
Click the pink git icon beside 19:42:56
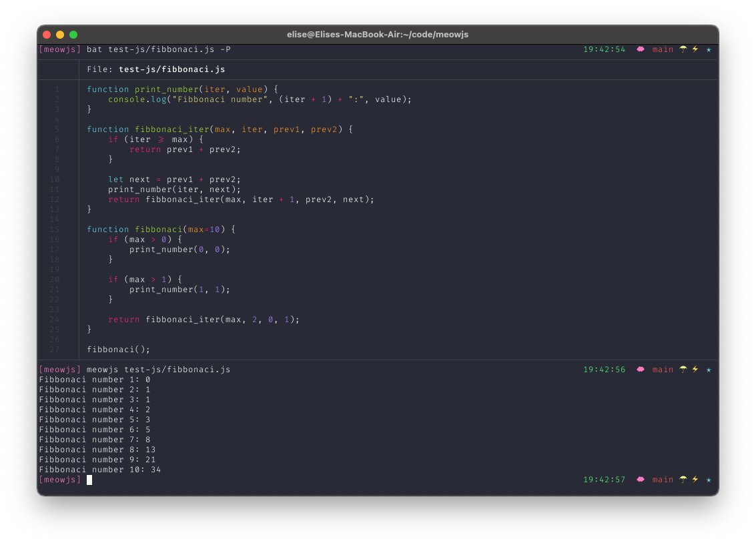641,370
